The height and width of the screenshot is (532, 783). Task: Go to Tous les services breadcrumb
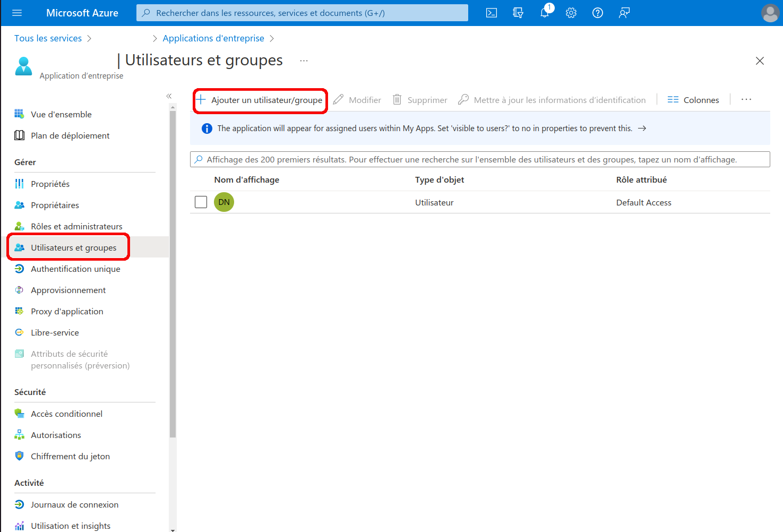pyautogui.click(x=48, y=38)
